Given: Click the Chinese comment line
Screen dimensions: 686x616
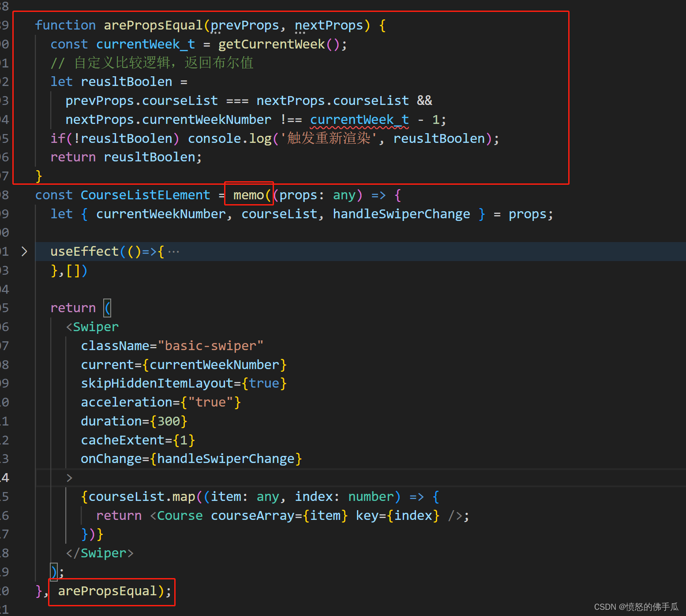Looking at the screenshot, I should [x=152, y=63].
